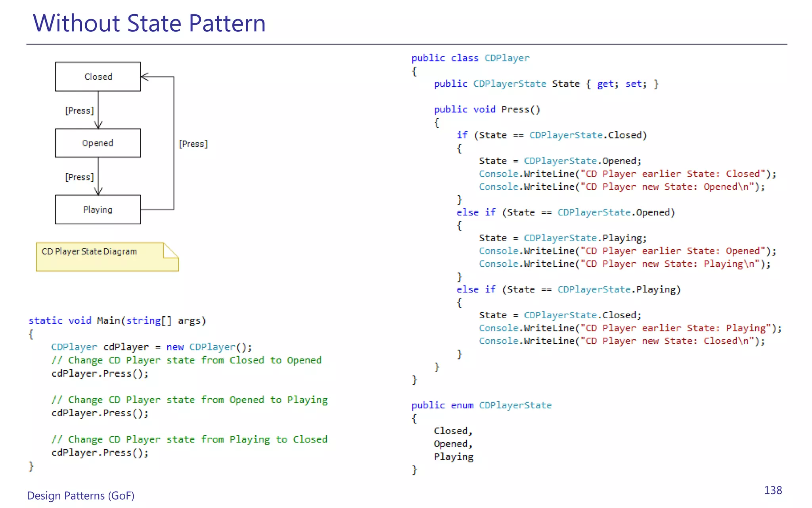
Task: Click the arrowhead pointing into the Closed box
Action: pyautogui.click(x=145, y=77)
